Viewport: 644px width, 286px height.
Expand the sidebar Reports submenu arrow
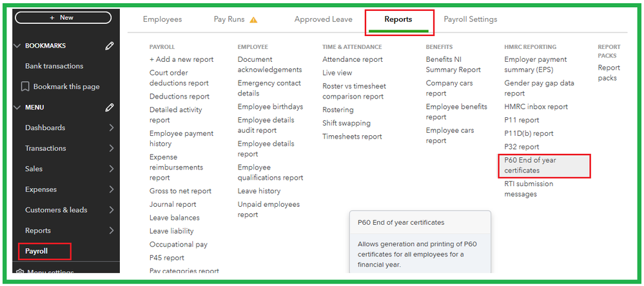(x=112, y=231)
